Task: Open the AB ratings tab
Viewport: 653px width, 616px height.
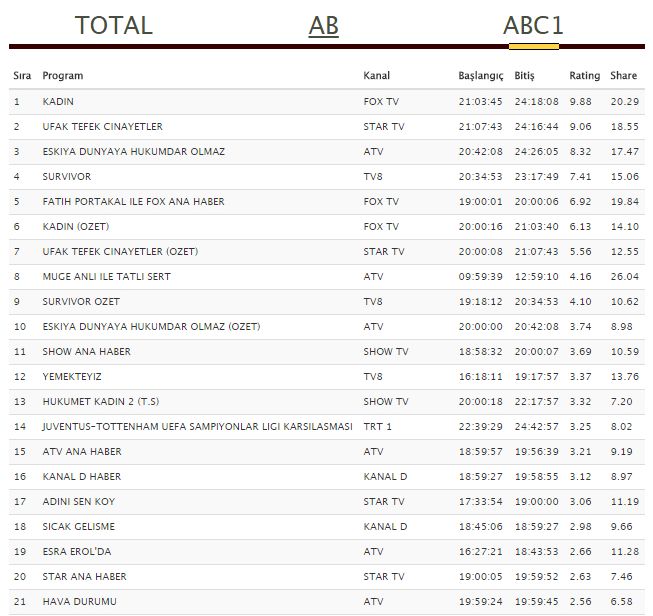Action: tap(323, 25)
